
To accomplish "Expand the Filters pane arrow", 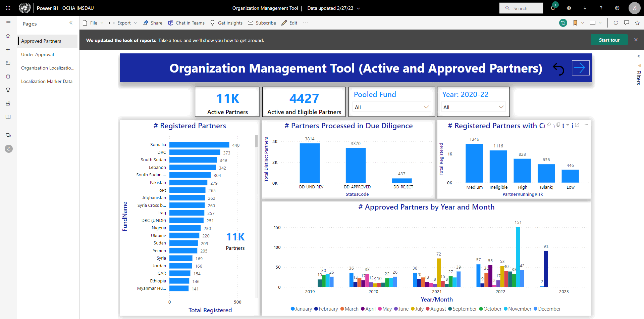I will point(639,56).
